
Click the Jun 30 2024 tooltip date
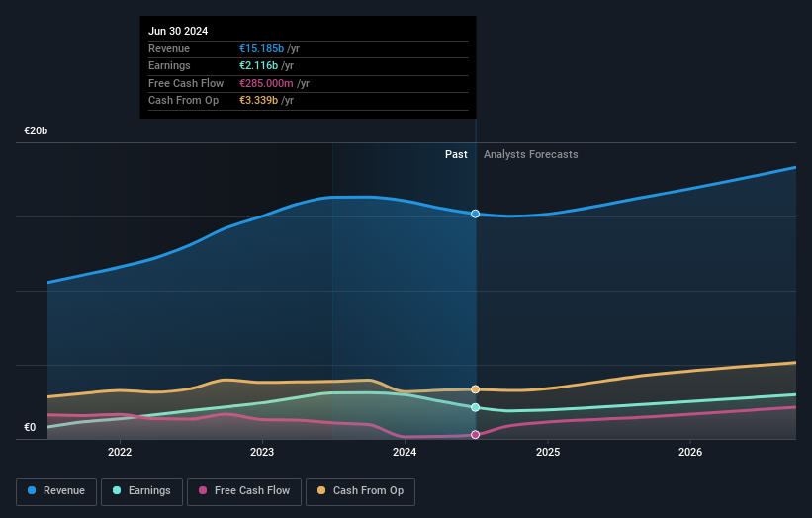pos(178,31)
